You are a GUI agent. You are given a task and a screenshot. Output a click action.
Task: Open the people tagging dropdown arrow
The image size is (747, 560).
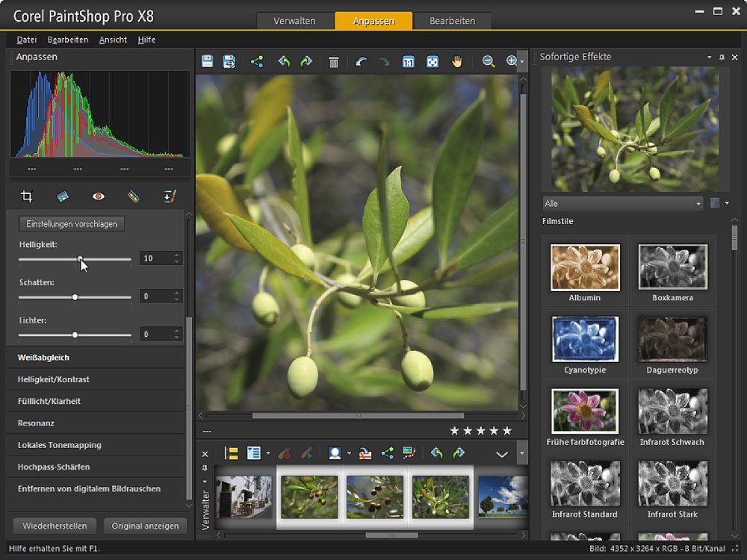349,453
